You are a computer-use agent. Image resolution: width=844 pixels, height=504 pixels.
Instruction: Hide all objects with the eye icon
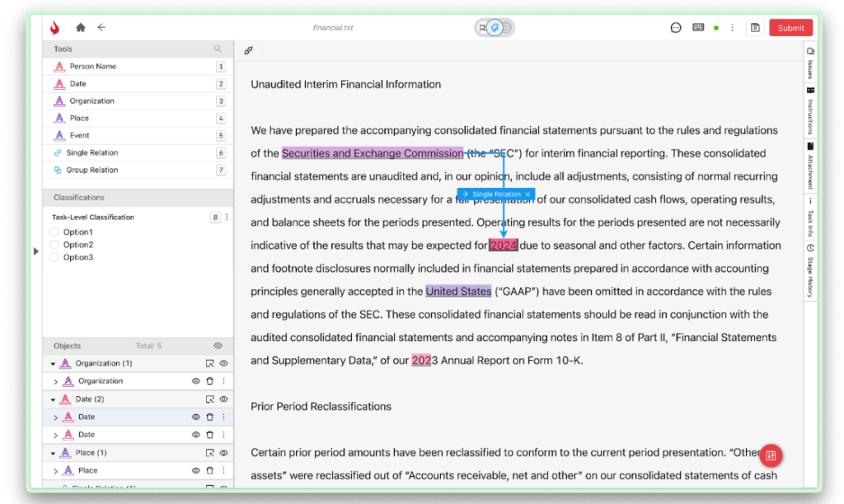click(x=216, y=346)
